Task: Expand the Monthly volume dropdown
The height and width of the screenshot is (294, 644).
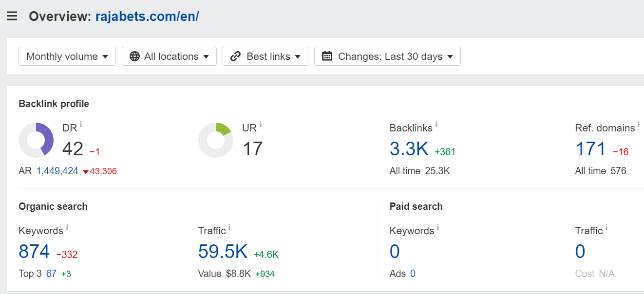Action: pyautogui.click(x=67, y=56)
